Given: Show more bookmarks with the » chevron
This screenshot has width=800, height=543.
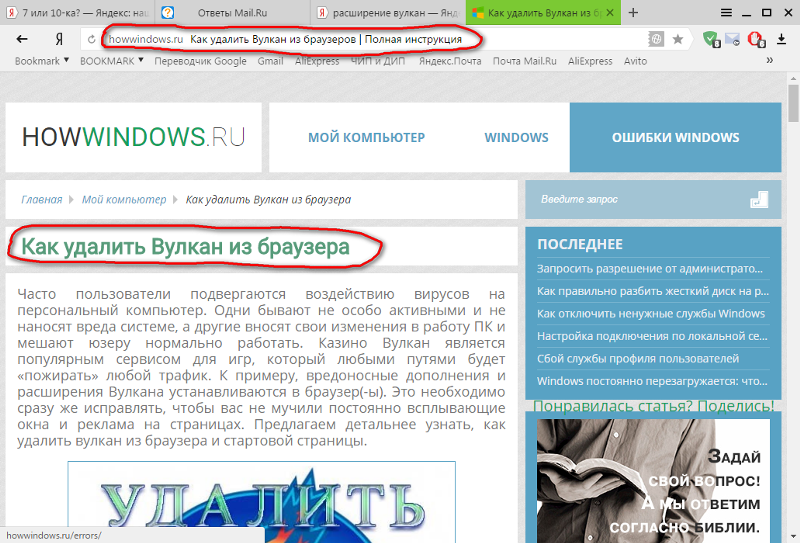Looking at the screenshot, I should tap(769, 60).
